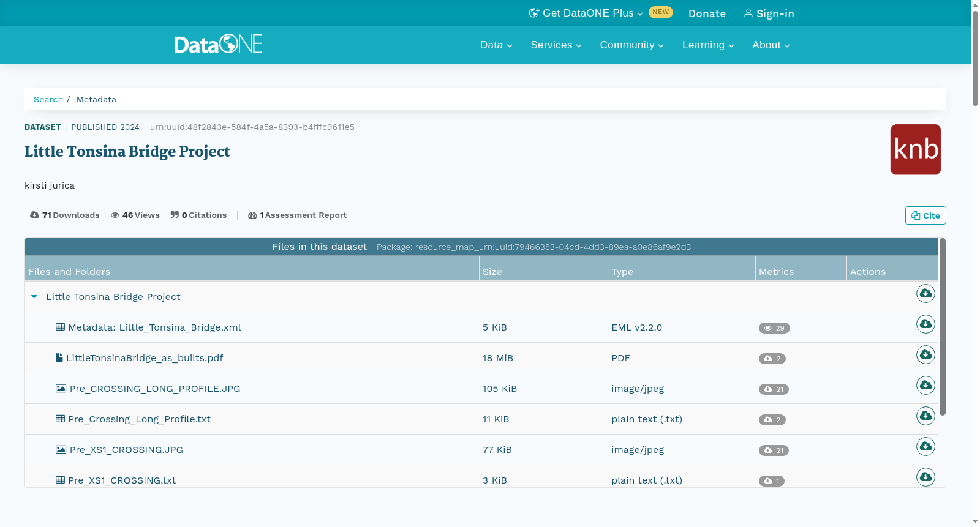Collapse the Little Tonsina Bridge Project folder
This screenshot has height=527, width=980.
(x=34, y=297)
